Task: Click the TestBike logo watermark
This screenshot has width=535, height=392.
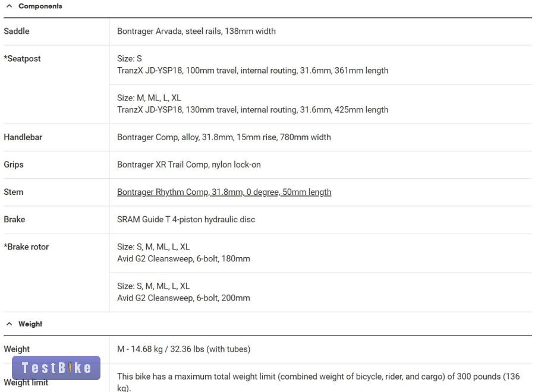Action: [56, 368]
